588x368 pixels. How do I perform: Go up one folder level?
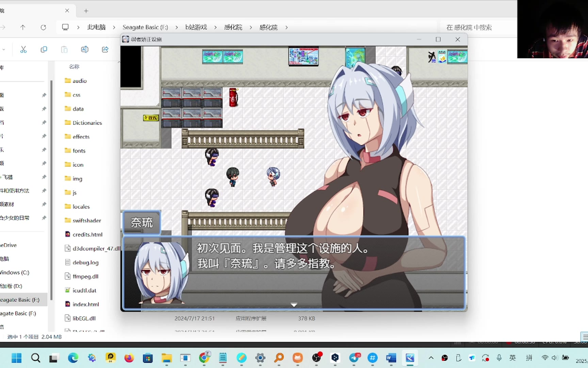pyautogui.click(x=23, y=27)
